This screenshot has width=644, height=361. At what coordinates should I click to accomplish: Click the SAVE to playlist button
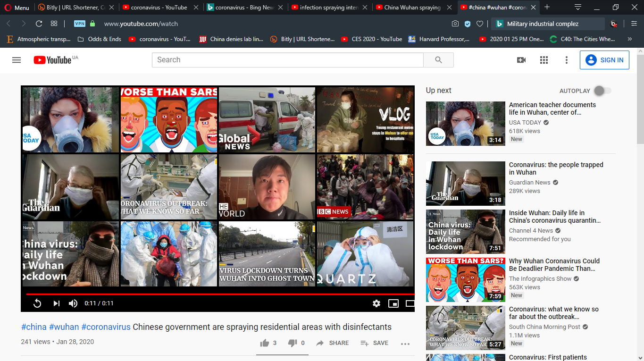[x=375, y=343]
